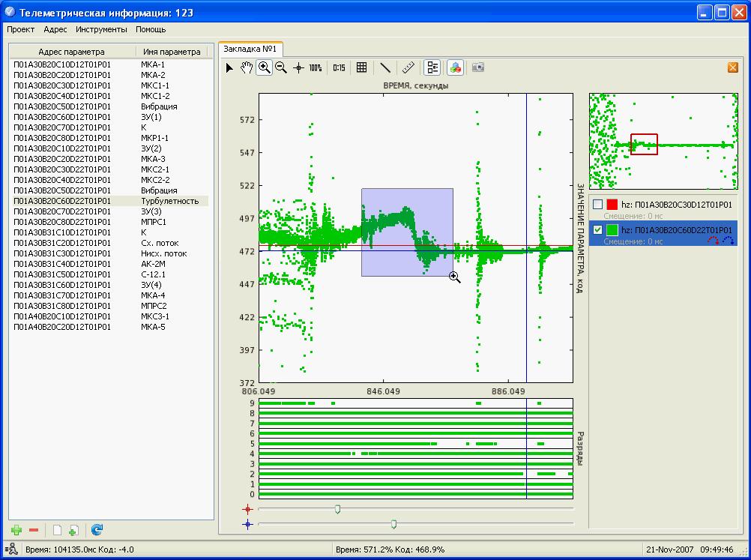Click the red color swatch in legend

(612, 205)
